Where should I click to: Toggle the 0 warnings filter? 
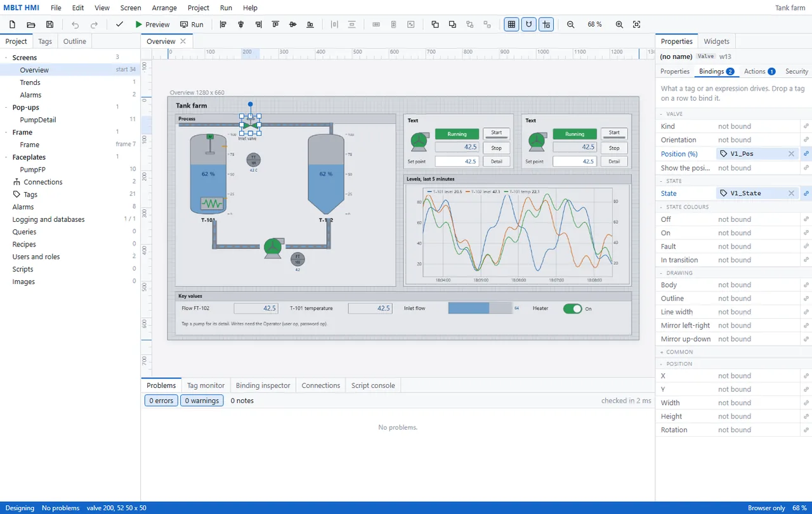tap(202, 401)
